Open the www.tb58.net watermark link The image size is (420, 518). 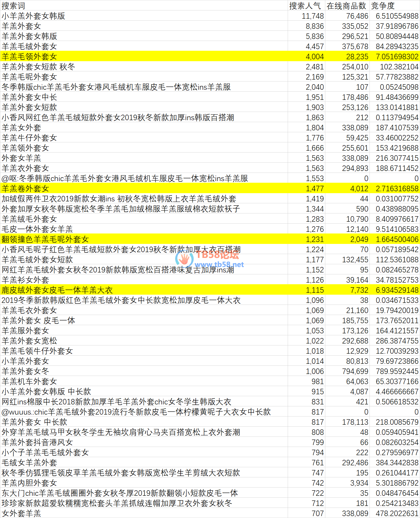click(219, 265)
